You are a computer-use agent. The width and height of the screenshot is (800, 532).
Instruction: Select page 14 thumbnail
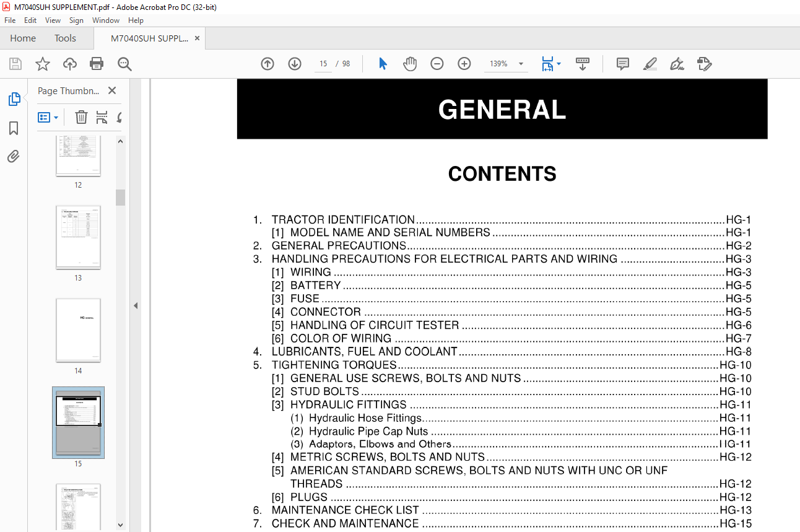[78, 331]
